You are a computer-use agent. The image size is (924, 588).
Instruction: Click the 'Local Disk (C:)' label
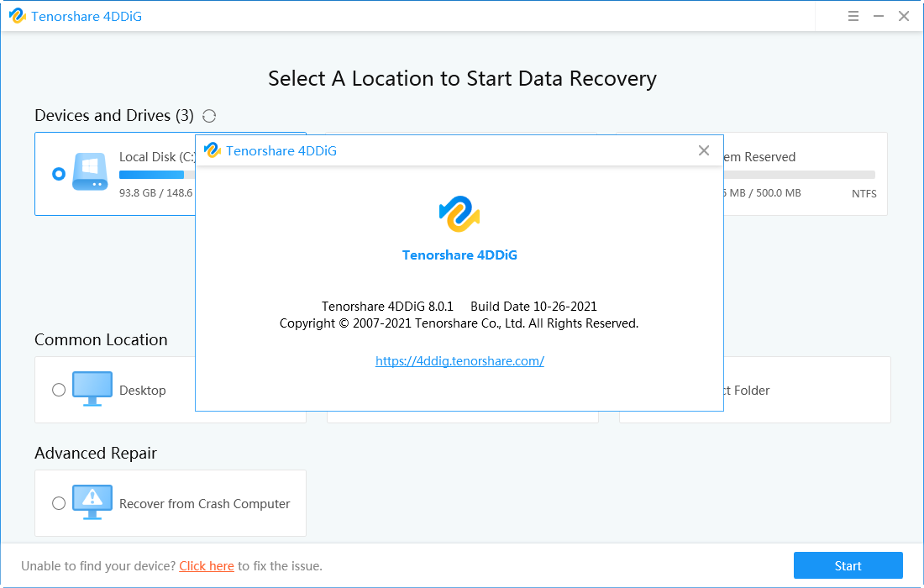(x=157, y=157)
